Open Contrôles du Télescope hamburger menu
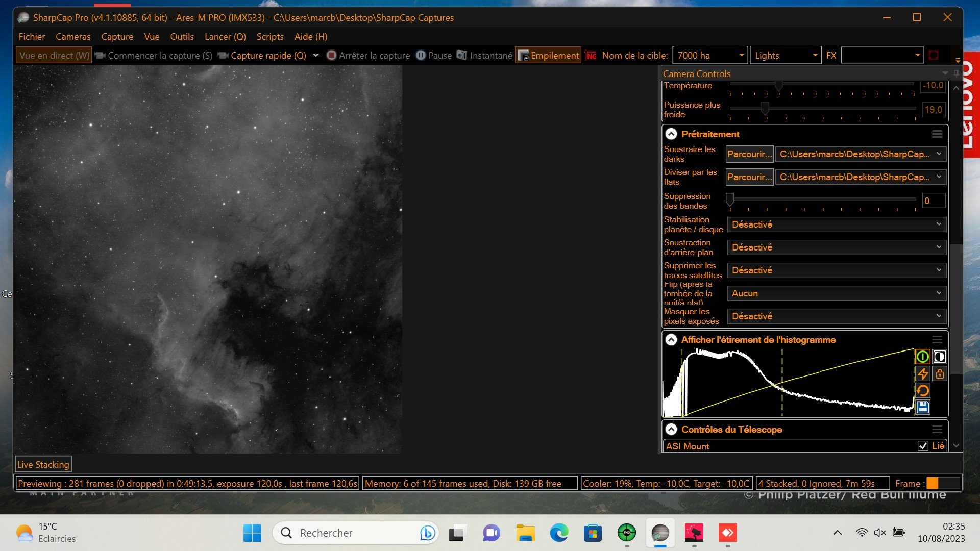980x551 pixels. [937, 430]
